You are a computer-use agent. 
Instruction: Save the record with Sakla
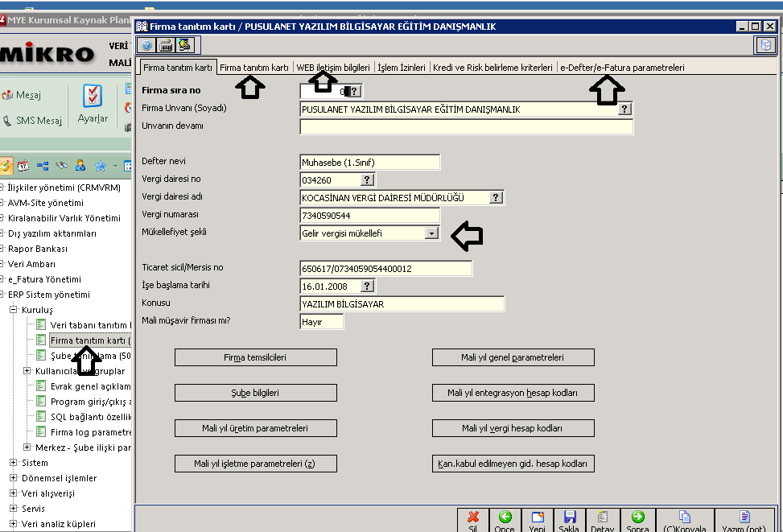(569, 521)
